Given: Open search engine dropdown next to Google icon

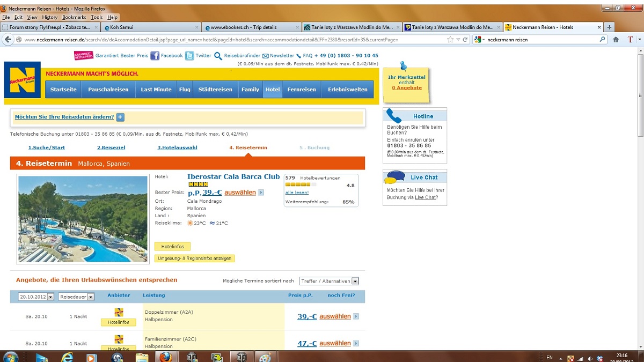Looking at the screenshot, I should (x=484, y=39).
